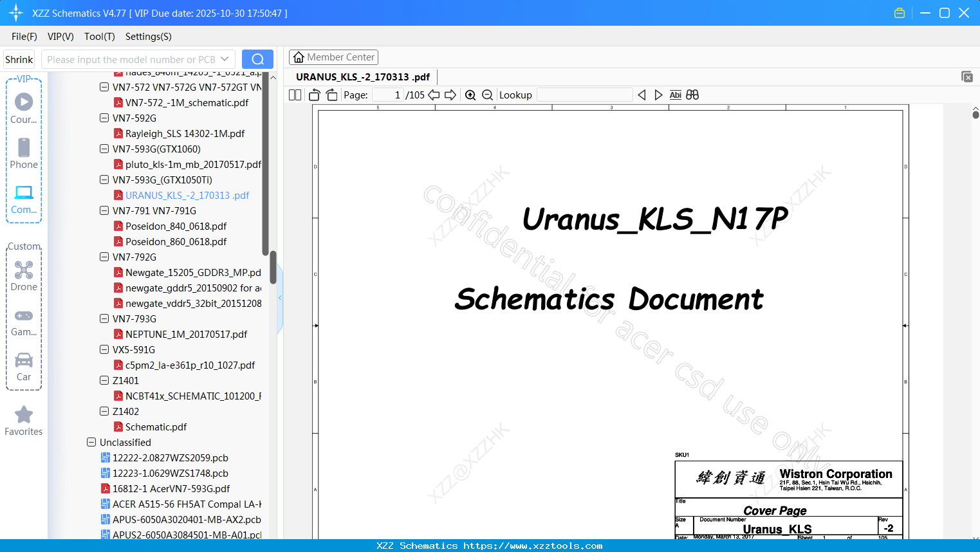Screen dimensions: 980x552
Task: Open the Settings(S) menu
Action: [x=149, y=37]
